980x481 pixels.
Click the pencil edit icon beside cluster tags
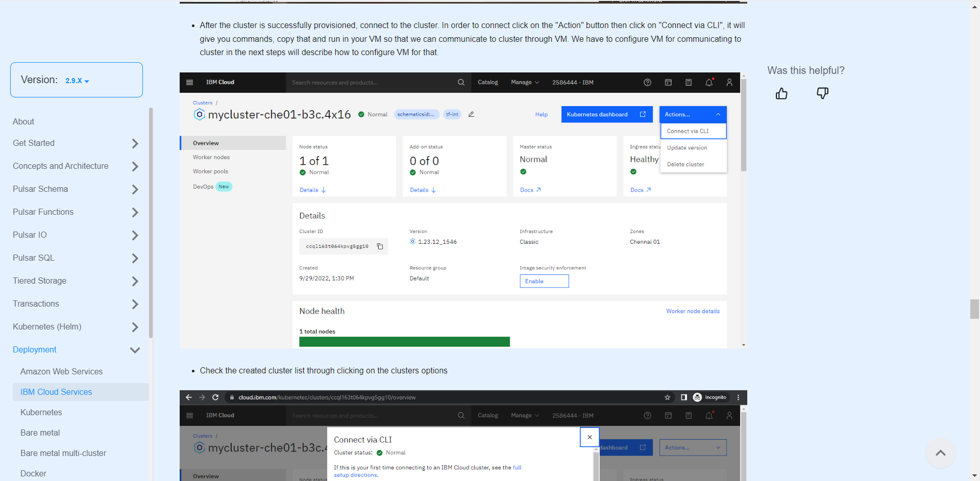point(471,114)
